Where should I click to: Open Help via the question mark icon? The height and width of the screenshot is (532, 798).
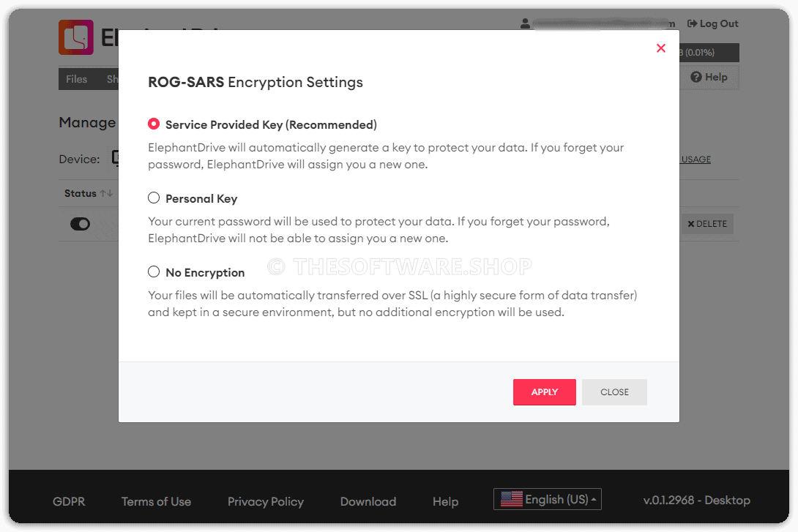coord(696,77)
